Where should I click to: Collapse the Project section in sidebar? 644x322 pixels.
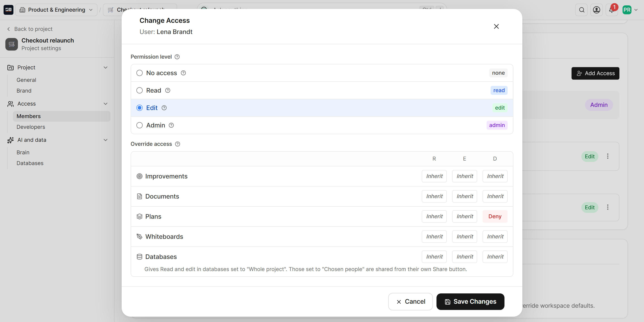pos(106,68)
